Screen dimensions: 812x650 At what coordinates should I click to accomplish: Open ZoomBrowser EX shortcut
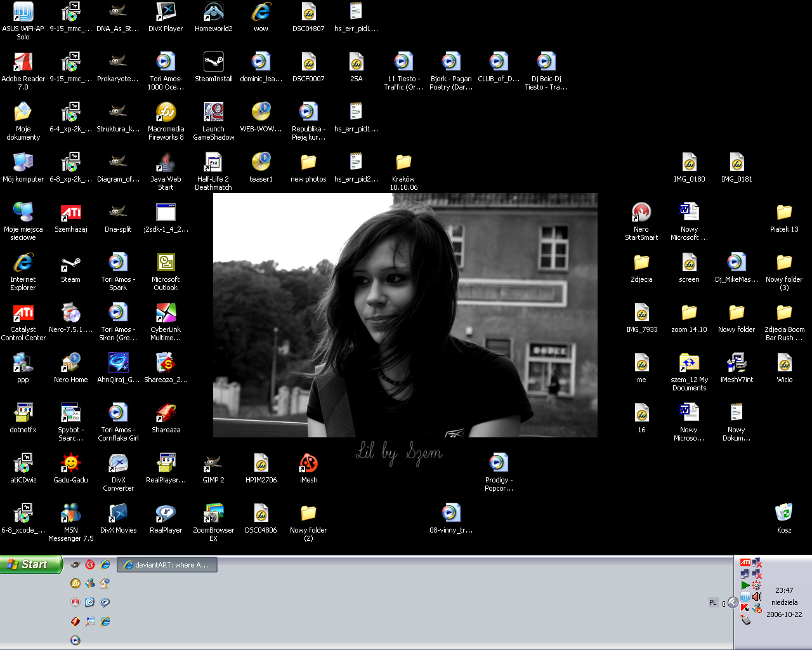click(213, 522)
